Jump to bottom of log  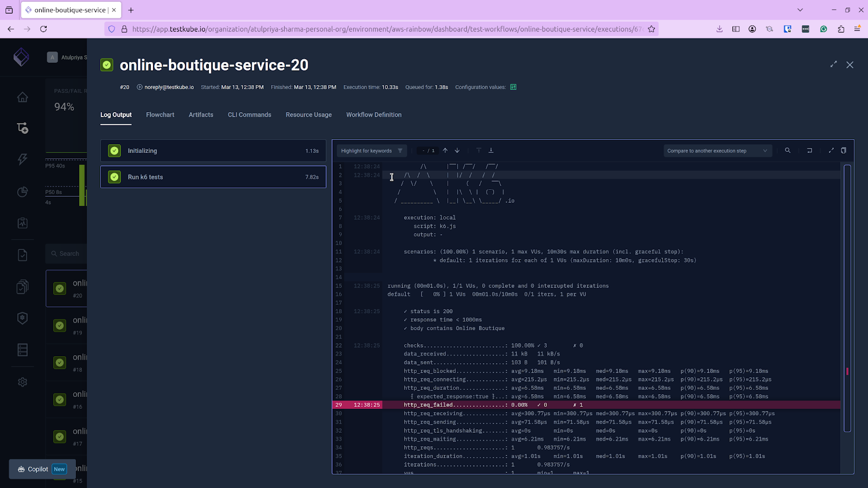491,150
